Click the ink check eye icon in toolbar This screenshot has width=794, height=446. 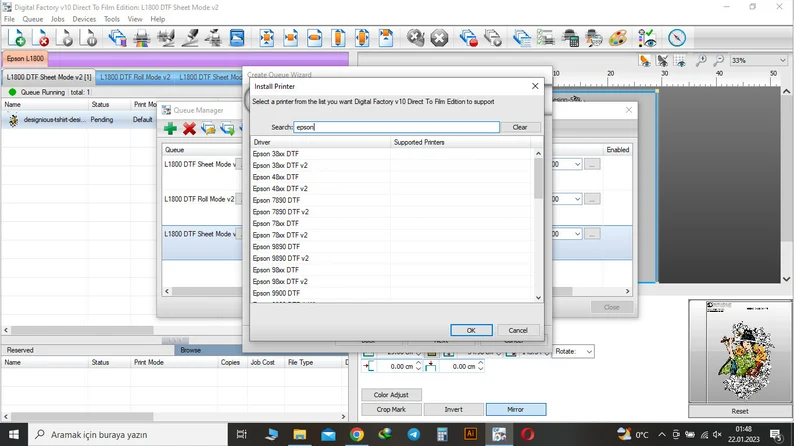[647, 38]
